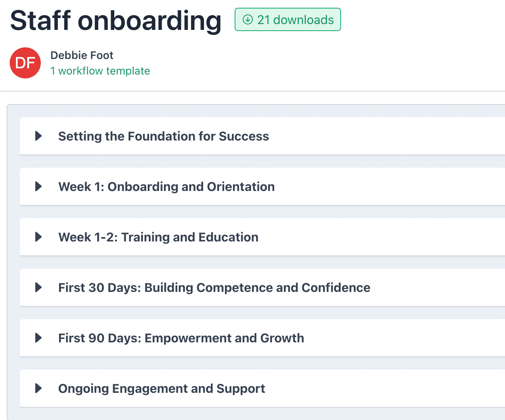Expand First 90 Days: Empowerment and Growth
Screen dimensions: 505x420
pos(181,338)
